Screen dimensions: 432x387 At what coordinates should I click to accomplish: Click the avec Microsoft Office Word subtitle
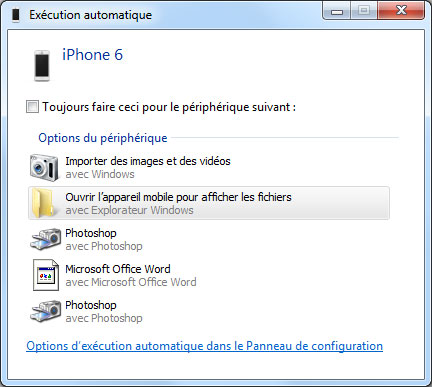(x=131, y=282)
